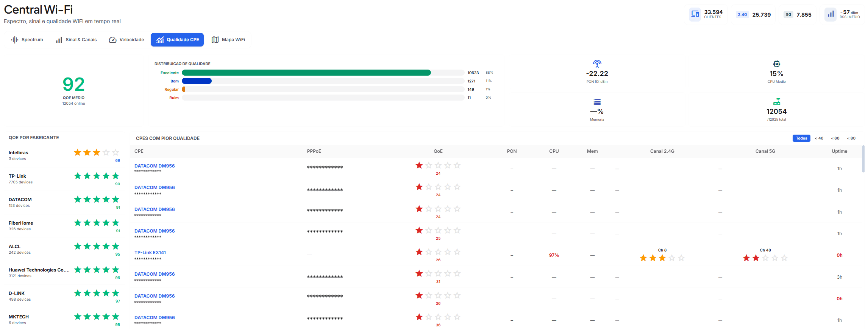Switch to Sinal & Canais tab

[76, 40]
